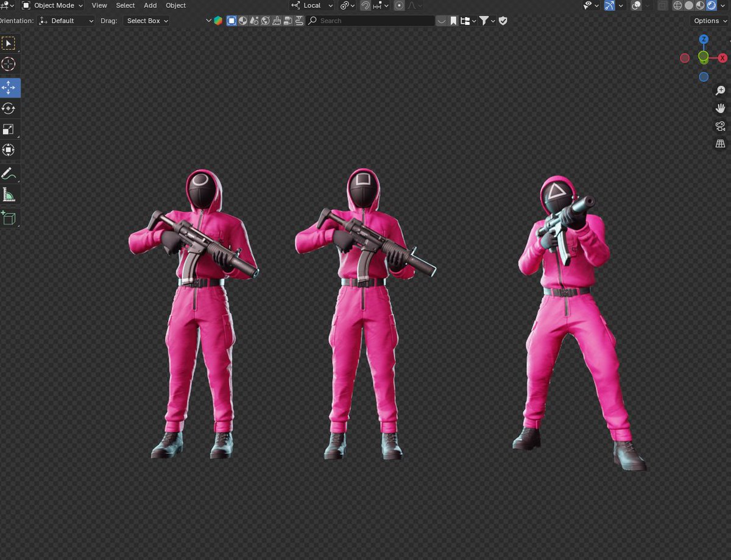Click the negative Z blue gizmo circle
The height and width of the screenshot is (560, 731).
click(x=704, y=77)
